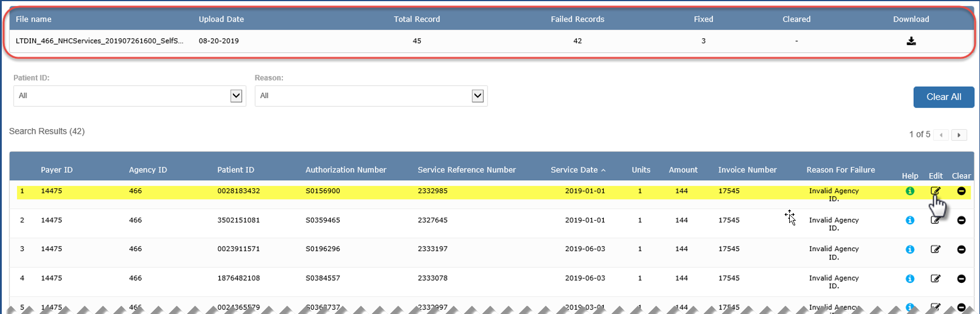
Task: Go to next results page
Action: pos(959,135)
